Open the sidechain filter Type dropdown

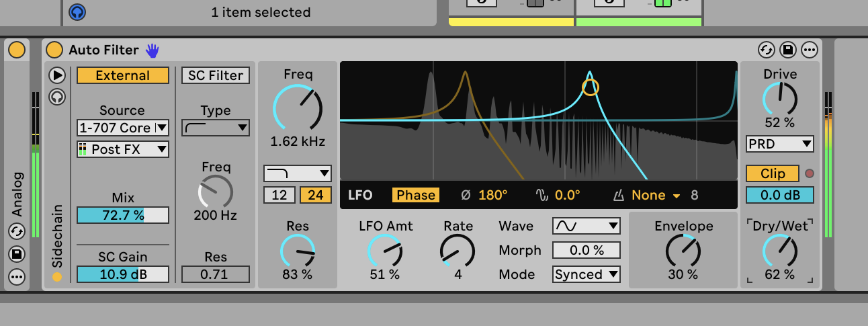pyautogui.click(x=216, y=128)
